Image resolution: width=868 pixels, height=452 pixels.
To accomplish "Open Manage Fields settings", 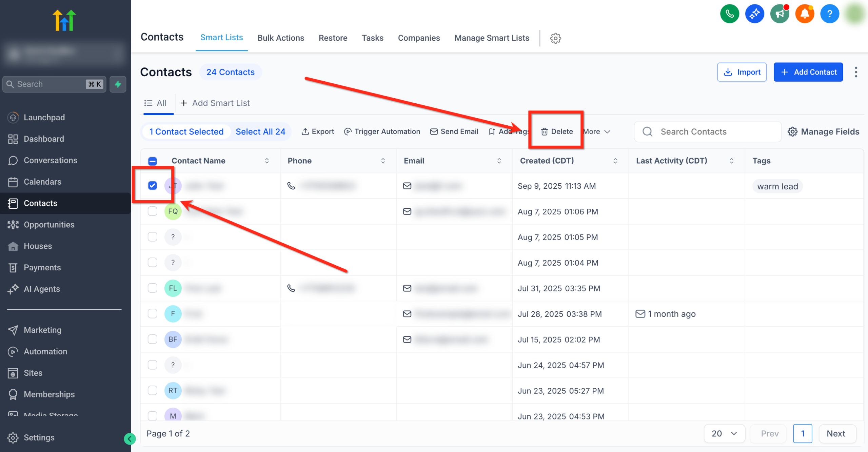I will click(823, 131).
